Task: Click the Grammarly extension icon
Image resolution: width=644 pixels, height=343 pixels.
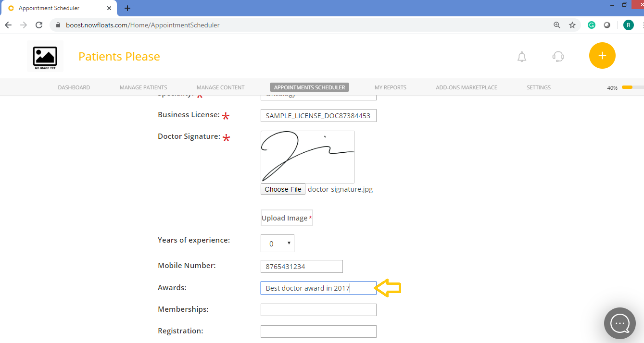Action: 592,25
